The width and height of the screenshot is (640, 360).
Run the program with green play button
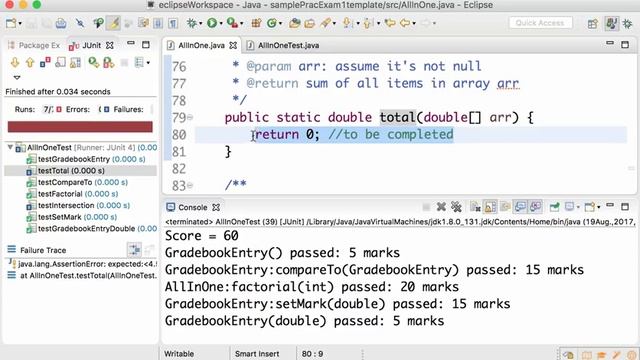tap(212, 23)
